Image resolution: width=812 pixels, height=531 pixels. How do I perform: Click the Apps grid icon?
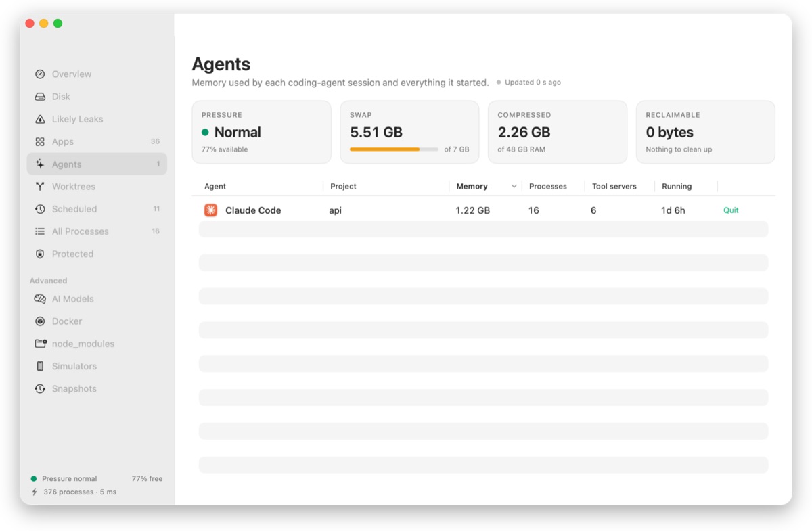click(40, 141)
